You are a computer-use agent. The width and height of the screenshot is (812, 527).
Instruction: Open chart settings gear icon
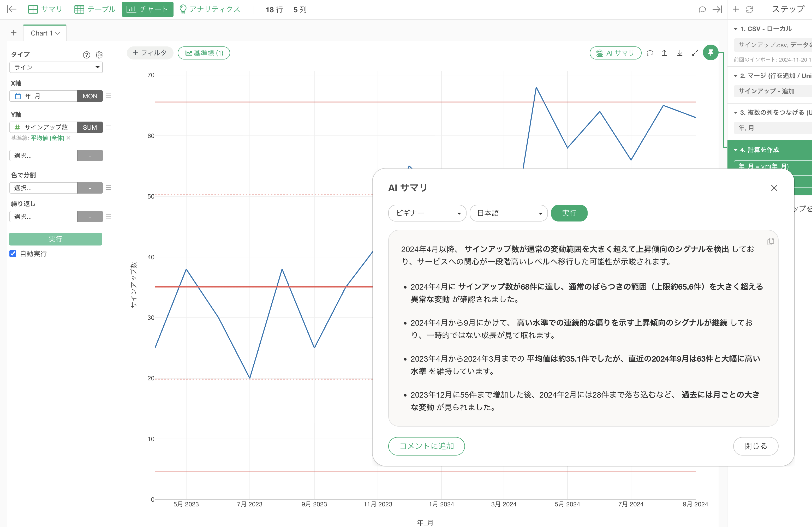pyautogui.click(x=99, y=55)
